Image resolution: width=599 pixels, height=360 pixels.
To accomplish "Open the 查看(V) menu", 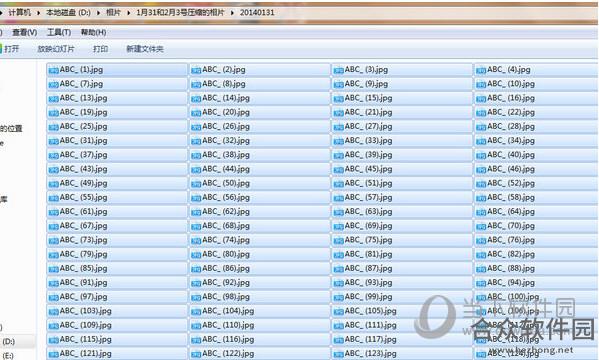I will (x=24, y=32).
